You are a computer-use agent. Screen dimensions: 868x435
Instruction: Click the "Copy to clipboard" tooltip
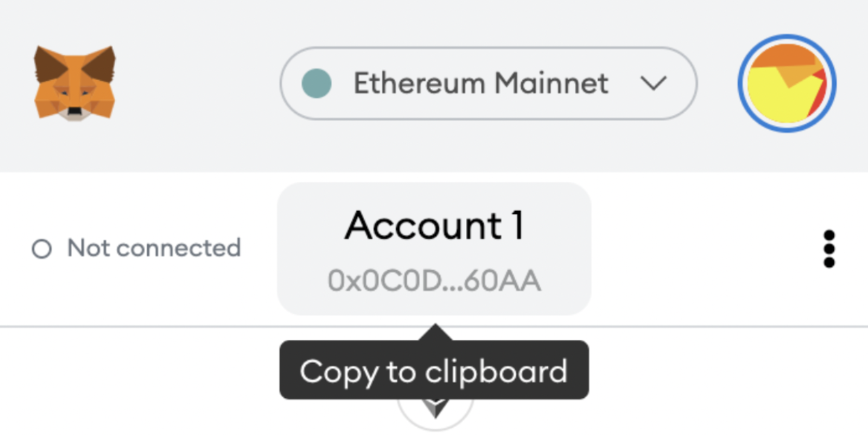point(434,370)
